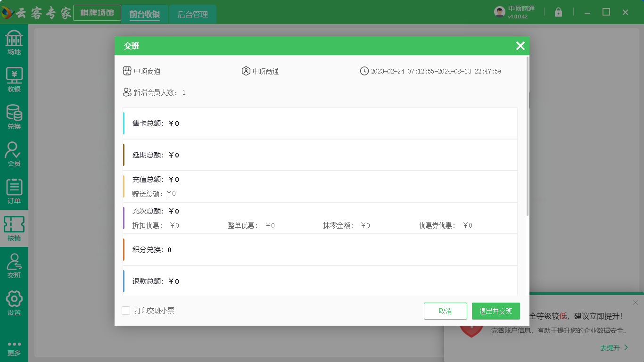Click the dialog's vertical scrollbar
Screen dimensions: 644x362
tap(527, 137)
